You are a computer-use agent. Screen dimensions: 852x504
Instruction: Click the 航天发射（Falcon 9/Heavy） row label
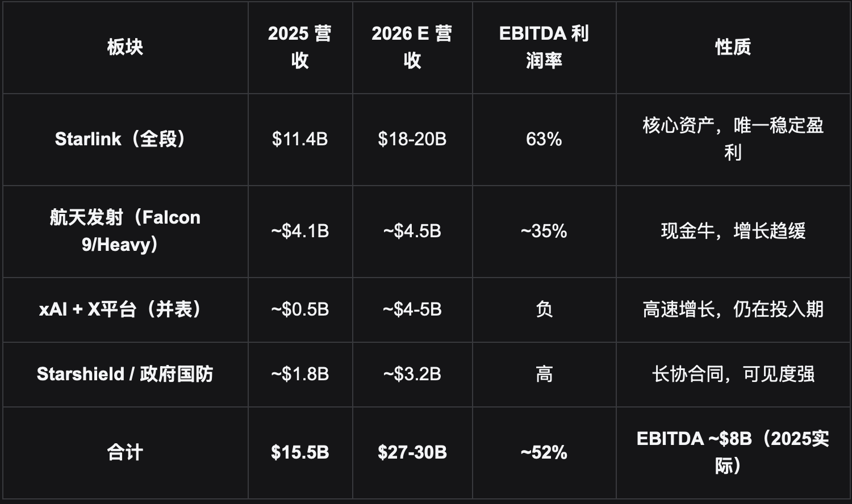click(125, 231)
